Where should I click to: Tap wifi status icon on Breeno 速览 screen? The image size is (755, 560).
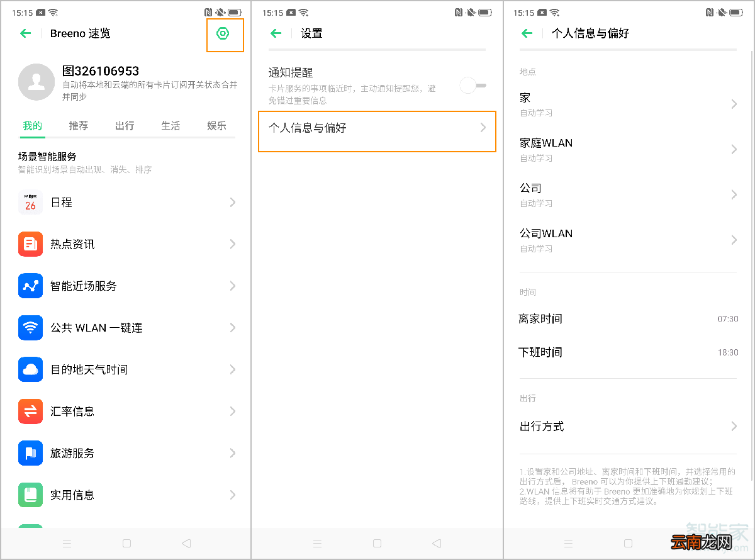(53, 13)
